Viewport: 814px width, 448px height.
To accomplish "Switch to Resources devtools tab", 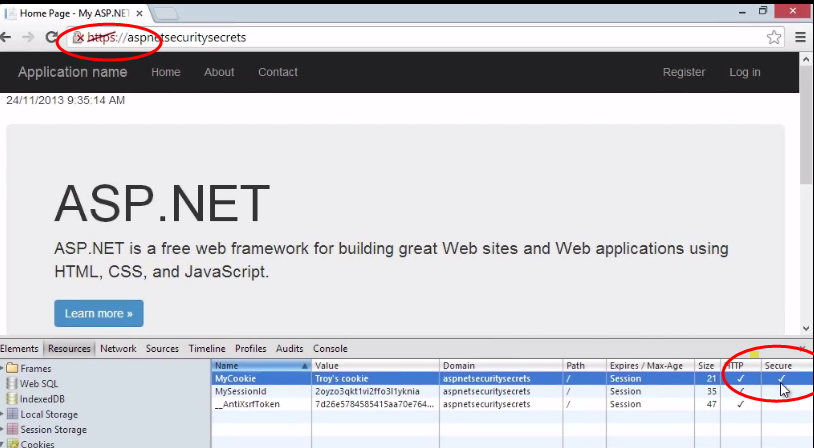I will pyautogui.click(x=69, y=349).
